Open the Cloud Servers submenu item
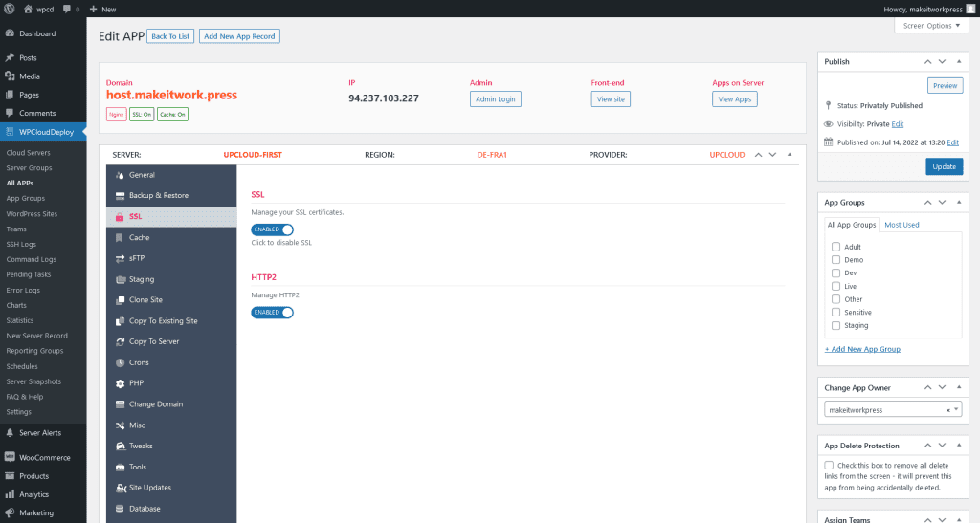 pyautogui.click(x=29, y=153)
